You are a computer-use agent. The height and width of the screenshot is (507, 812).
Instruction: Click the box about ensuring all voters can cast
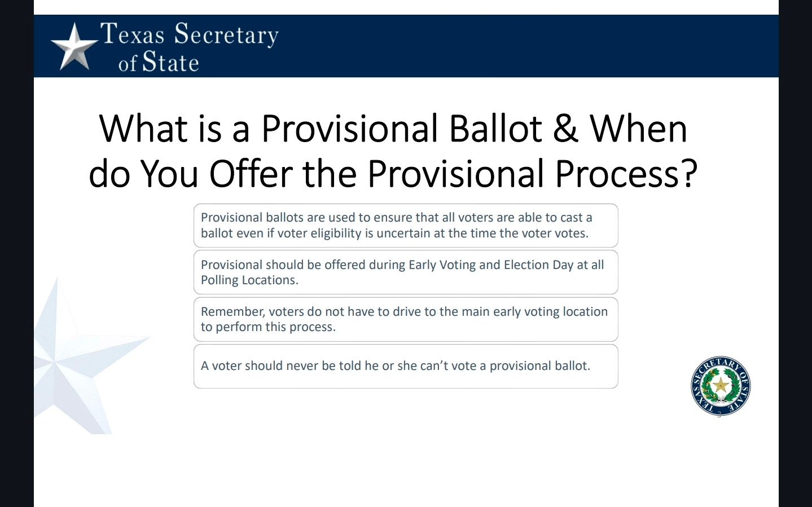(x=406, y=226)
